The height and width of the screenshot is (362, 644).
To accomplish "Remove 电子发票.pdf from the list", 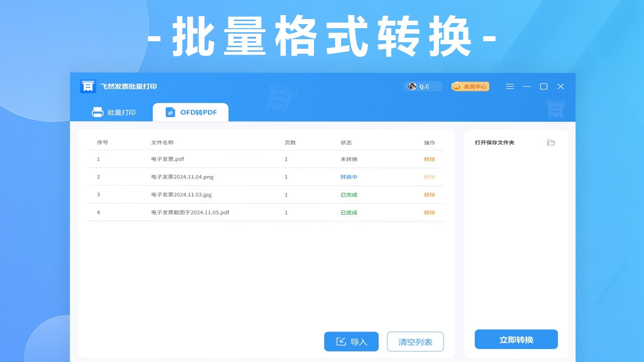I will (429, 159).
